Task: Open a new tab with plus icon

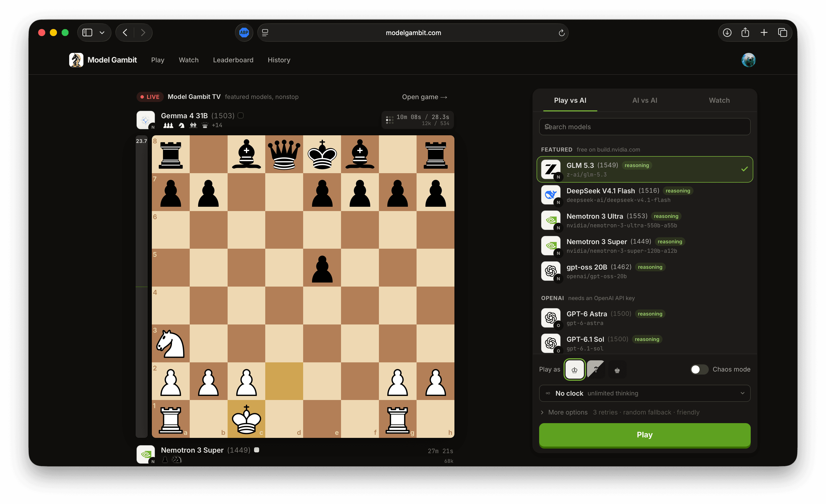Action: coord(764,33)
